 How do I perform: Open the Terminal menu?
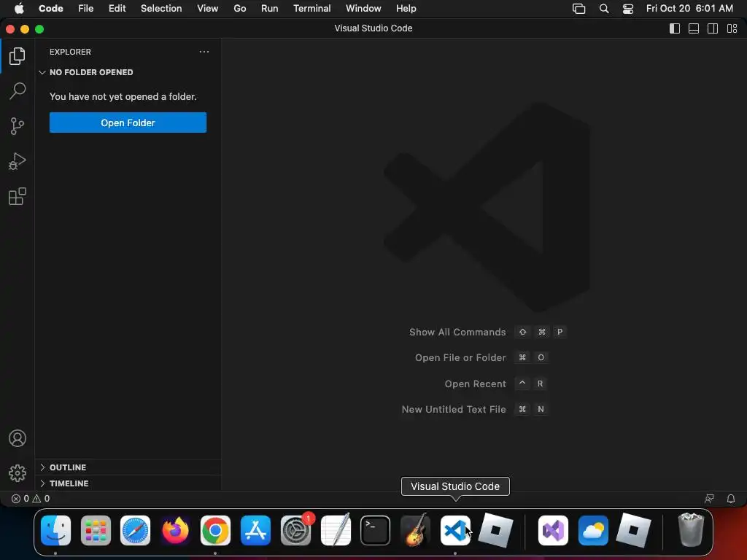[x=311, y=9]
